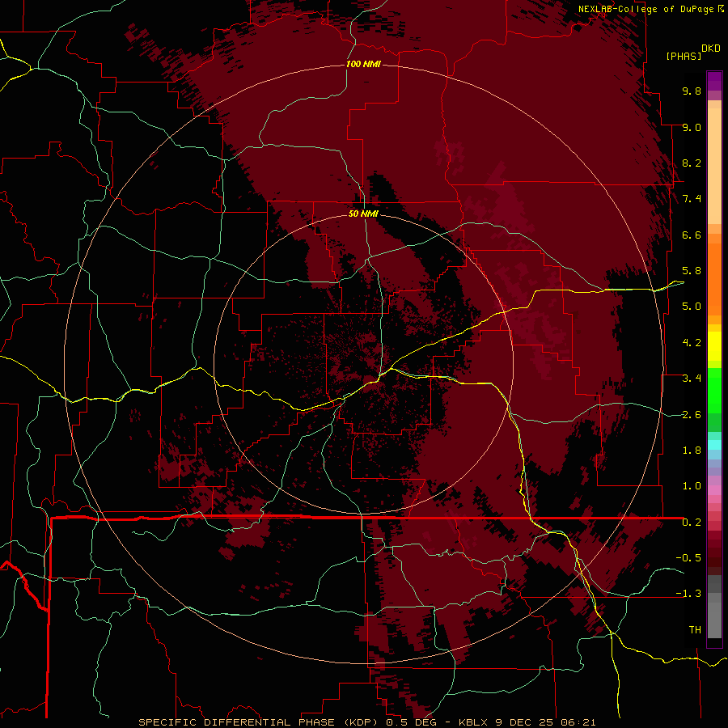Click the 9.0 legend value
The image size is (728, 728).
[x=692, y=127]
